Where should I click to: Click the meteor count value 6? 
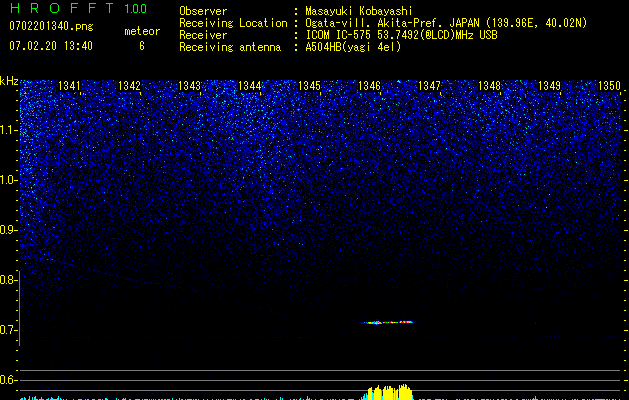pyautogui.click(x=141, y=46)
